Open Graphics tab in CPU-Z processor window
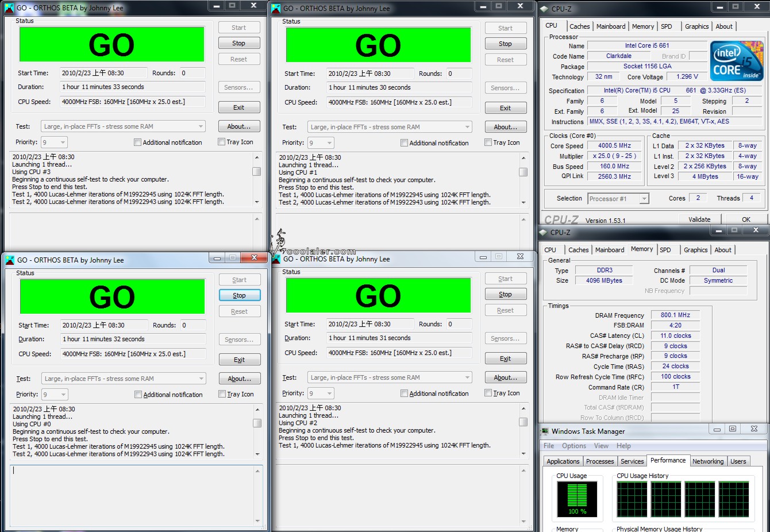This screenshot has height=532, width=770. pos(696,26)
